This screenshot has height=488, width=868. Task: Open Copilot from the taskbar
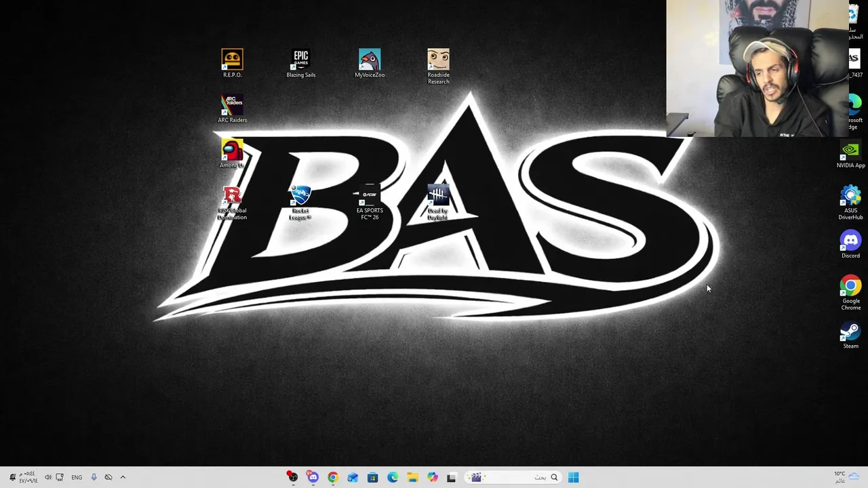tap(433, 477)
